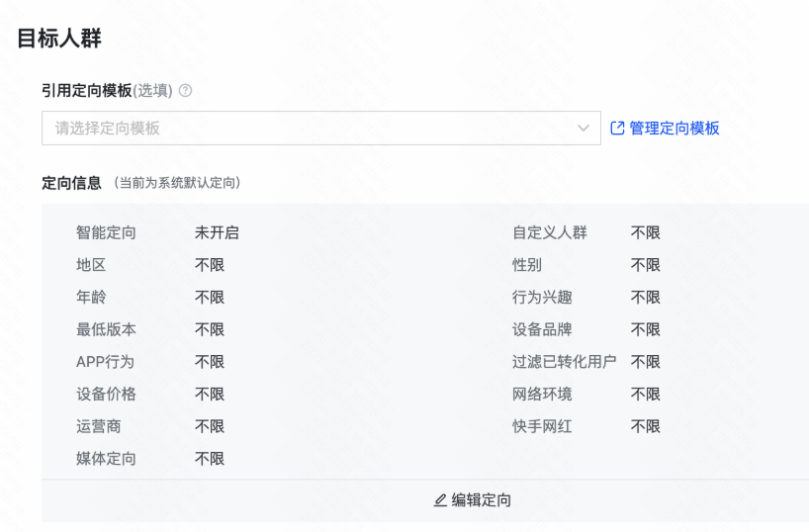Click the 快手网红 label
Image resolution: width=809 pixels, height=532 pixels.
tap(542, 426)
